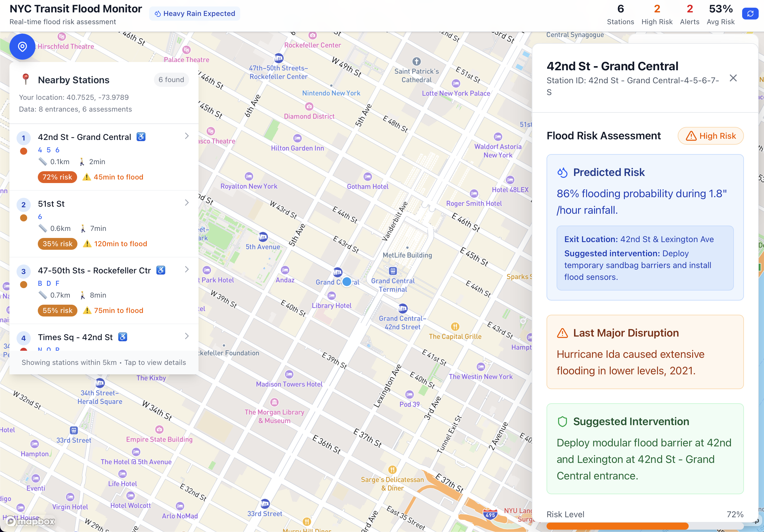764x532 pixels.
Task: Close the Grand Central station detail panel
Action: pyautogui.click(x=733, y=78)
